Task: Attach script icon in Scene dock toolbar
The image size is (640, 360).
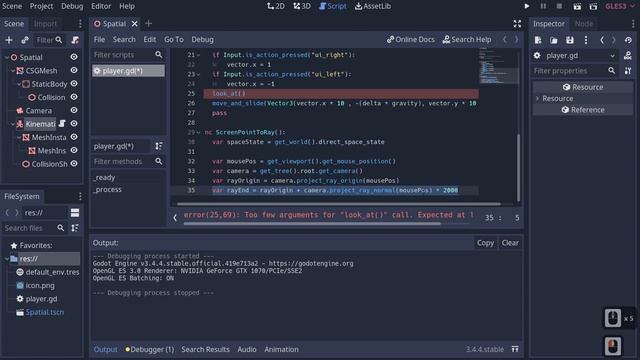Action: coord(75,40)
